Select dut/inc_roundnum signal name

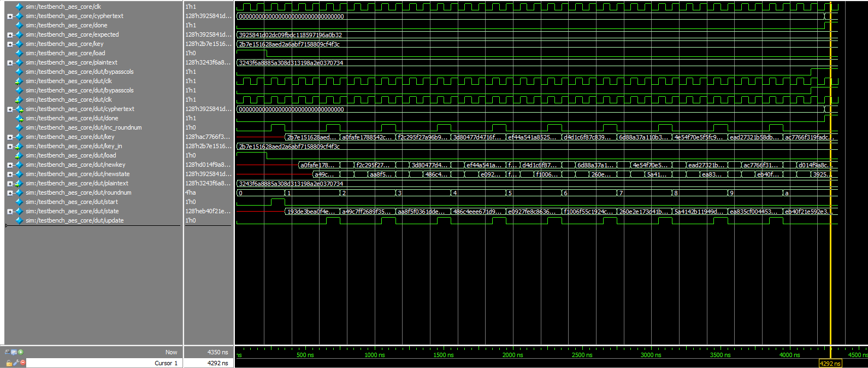83,127
